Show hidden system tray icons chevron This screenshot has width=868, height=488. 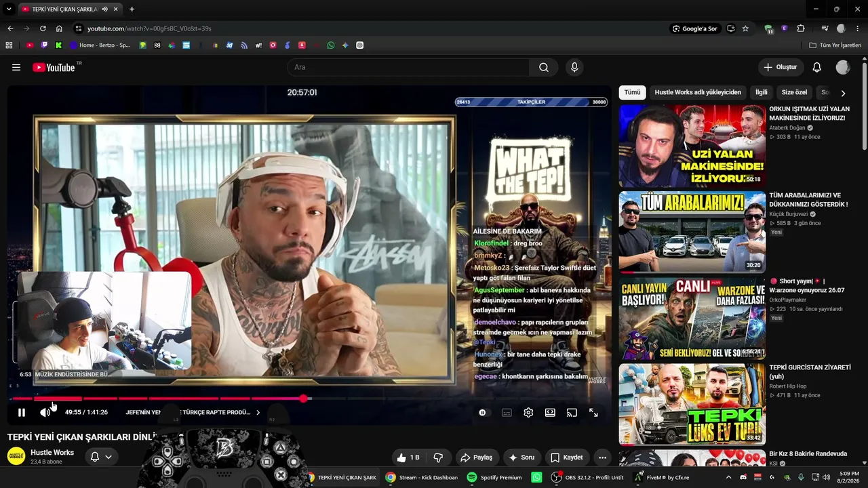tap(729, 477)
